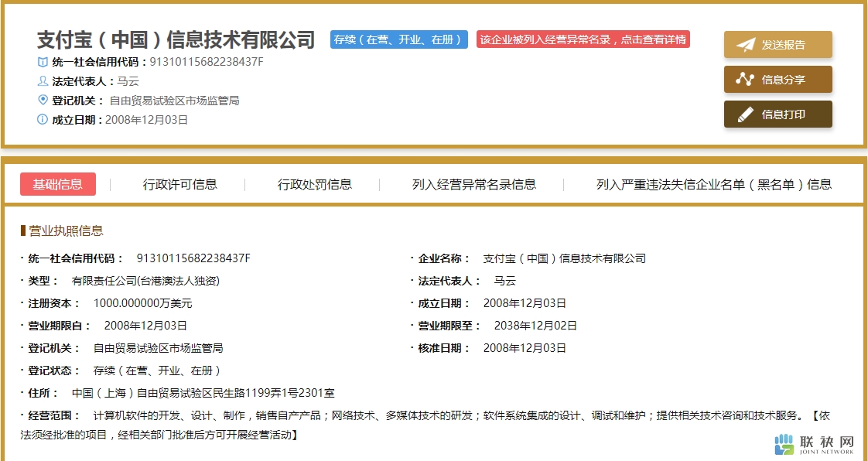Click the 营业期限自 date 2008年12月03日

click(x=145, y=326)
